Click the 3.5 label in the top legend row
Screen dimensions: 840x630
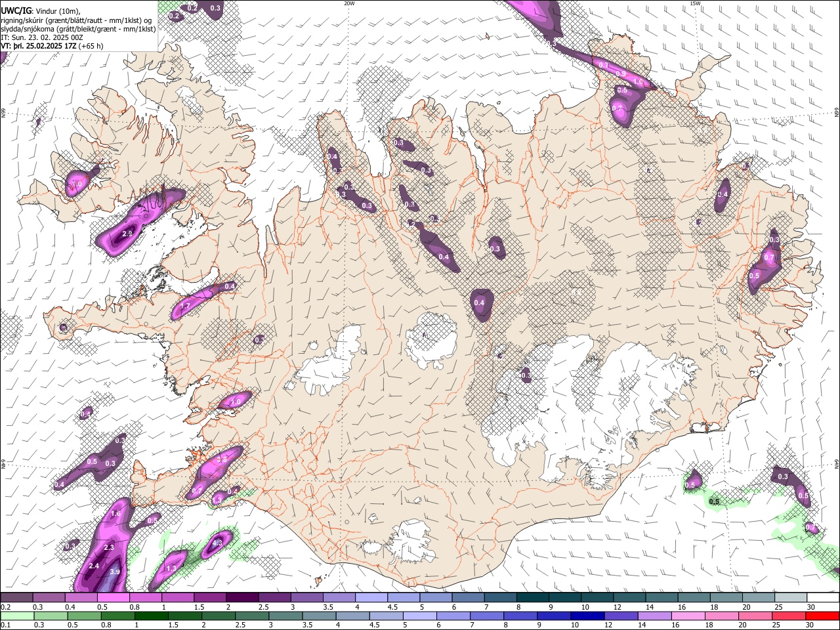(x=327, y=608)
